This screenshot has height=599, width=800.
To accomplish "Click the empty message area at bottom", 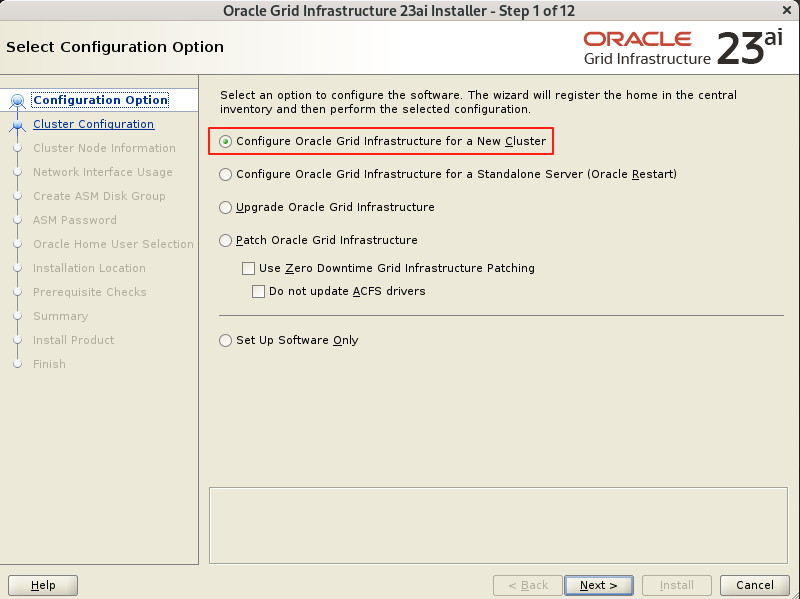I will [498, 526].
